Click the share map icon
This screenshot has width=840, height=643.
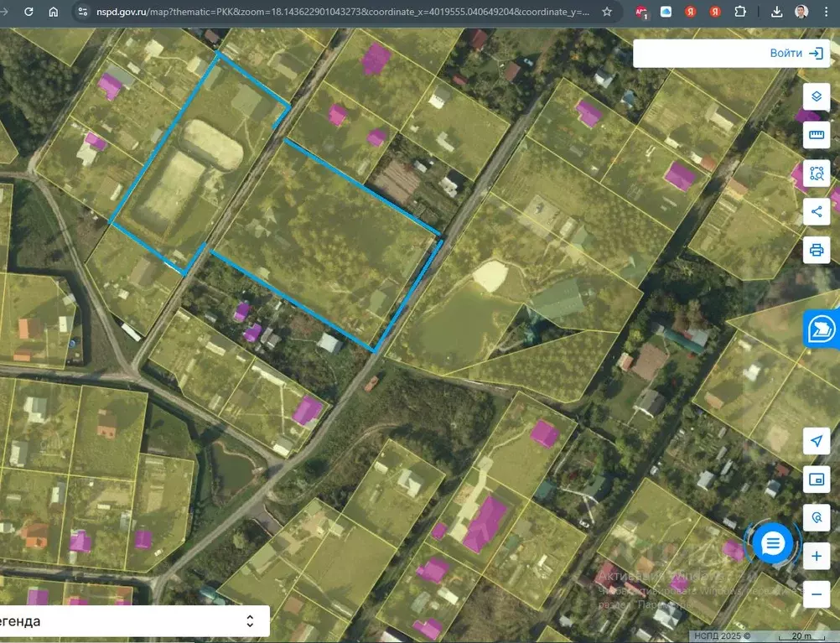point(816,211)
